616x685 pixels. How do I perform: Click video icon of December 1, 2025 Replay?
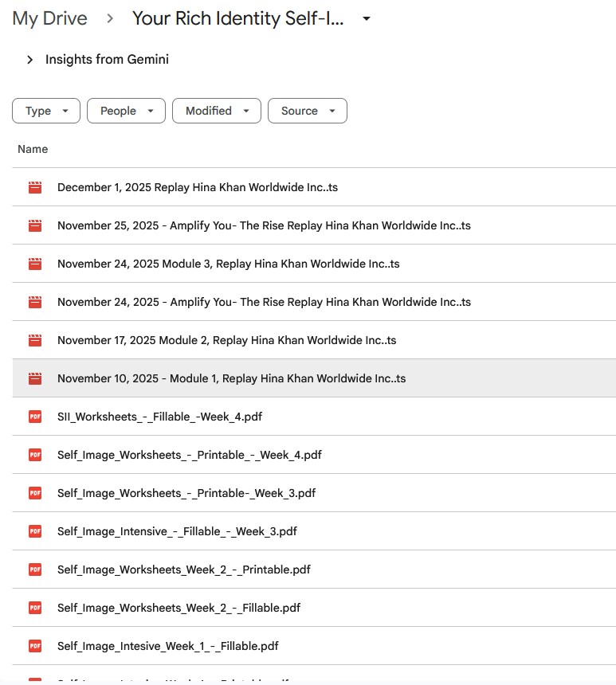coord(35,188)
